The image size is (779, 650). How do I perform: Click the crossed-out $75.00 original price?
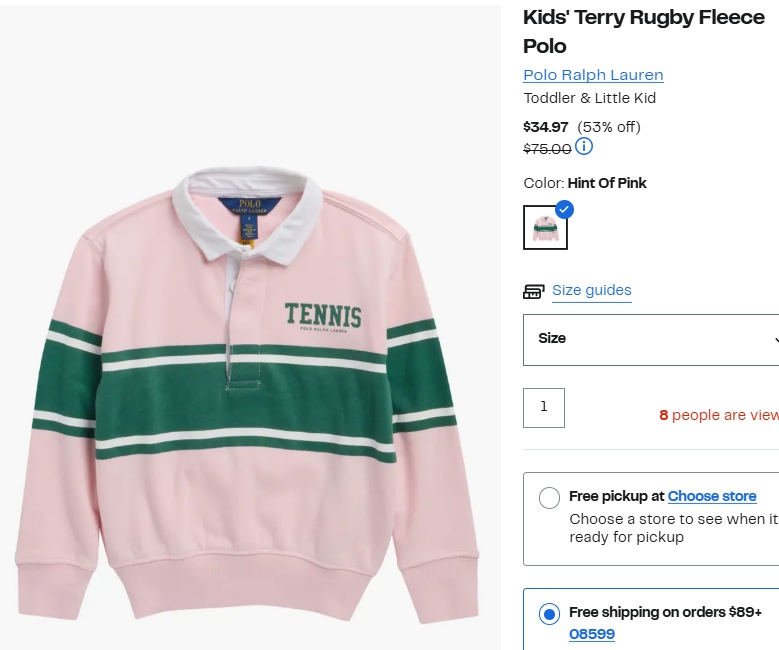pos(547,149)
